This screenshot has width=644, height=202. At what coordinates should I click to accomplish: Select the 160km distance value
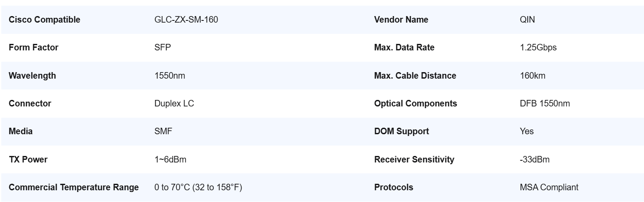(x=533, y=76)
